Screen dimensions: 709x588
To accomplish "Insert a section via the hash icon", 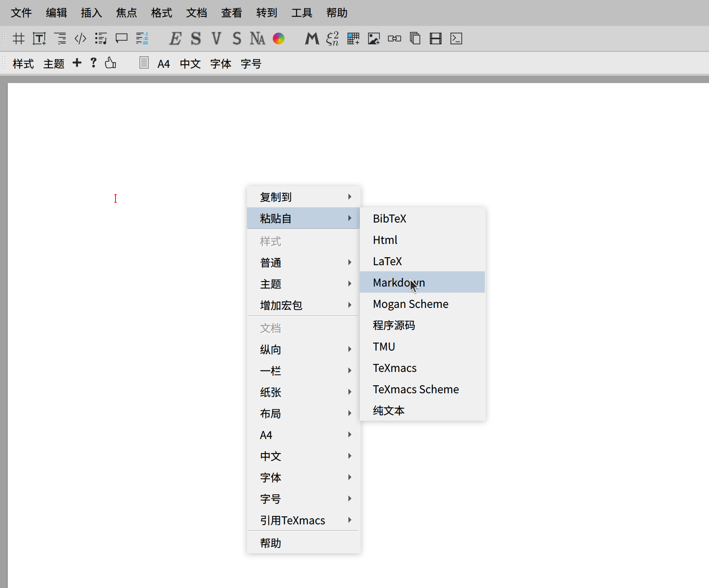I will tap(18, 38).
